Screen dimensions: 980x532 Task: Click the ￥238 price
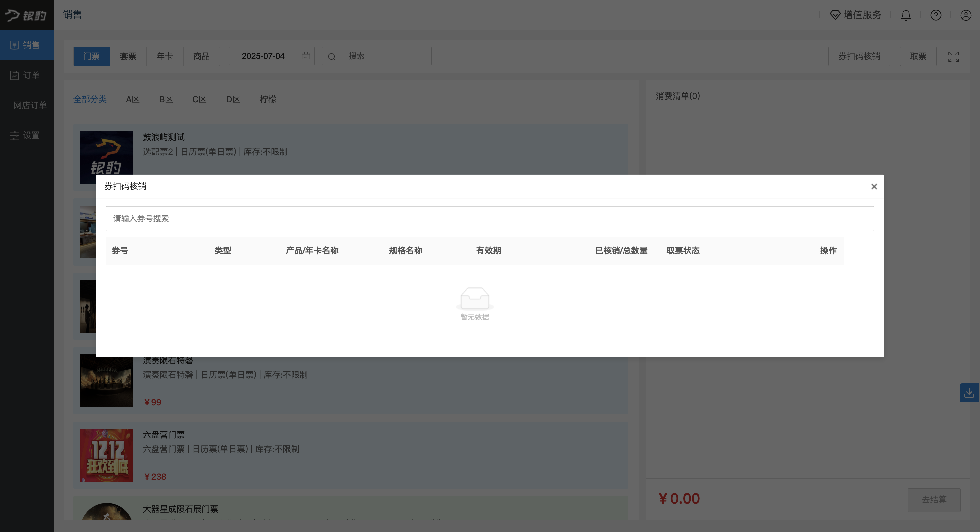[x=155, y=476]
